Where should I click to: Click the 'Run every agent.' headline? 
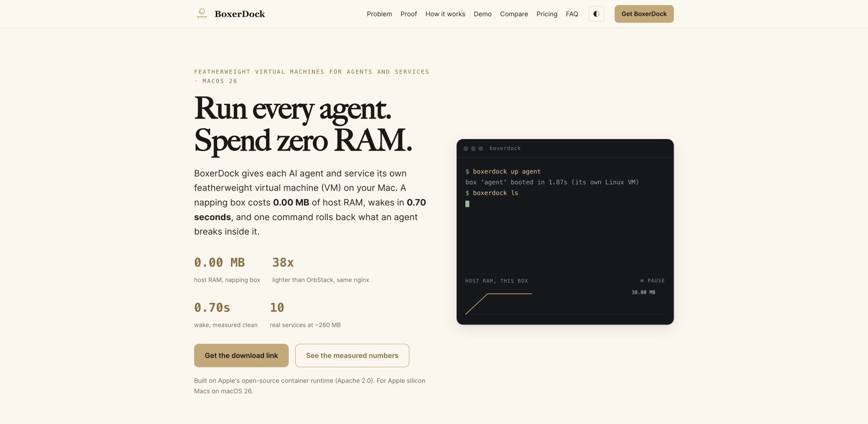(x=292, y=109)
